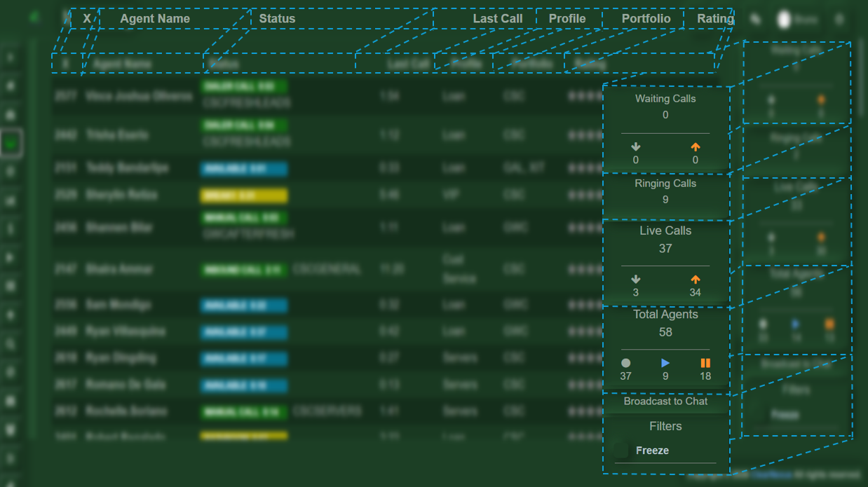The height and width of the screenshot is (487, 868).
Task: Sort by Profile column header
Action: click(567, 19)
